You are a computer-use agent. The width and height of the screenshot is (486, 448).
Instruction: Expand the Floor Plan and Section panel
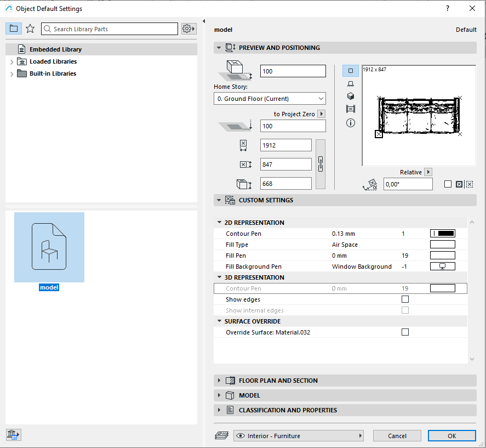tap(219, 381)
